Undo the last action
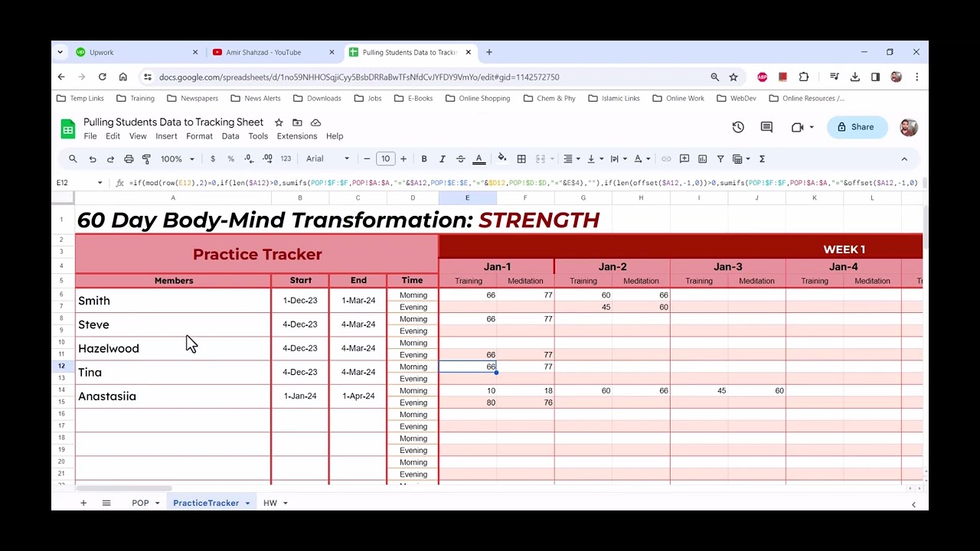 [93, 159]
